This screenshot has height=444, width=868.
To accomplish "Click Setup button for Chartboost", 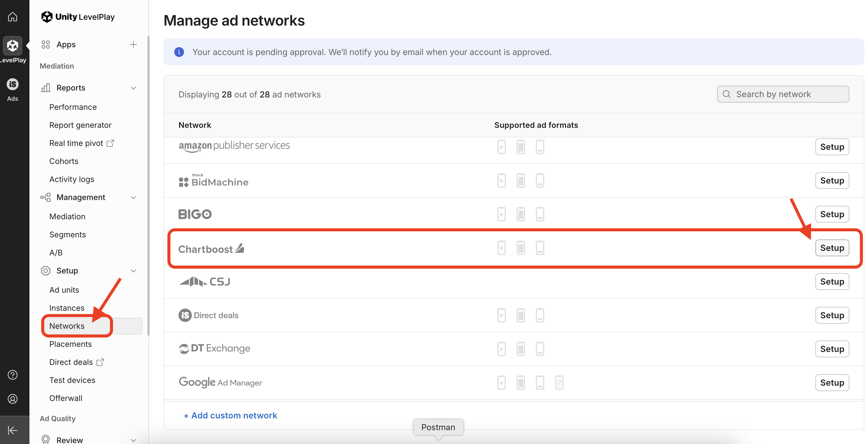I will (832, 248).
